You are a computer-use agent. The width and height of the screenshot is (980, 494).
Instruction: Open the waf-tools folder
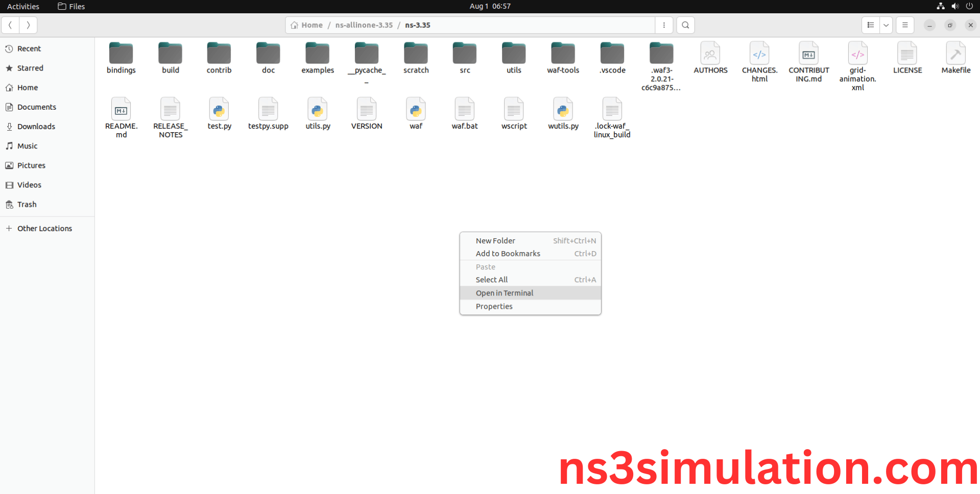pyautogui.click(x=563, y=56)
